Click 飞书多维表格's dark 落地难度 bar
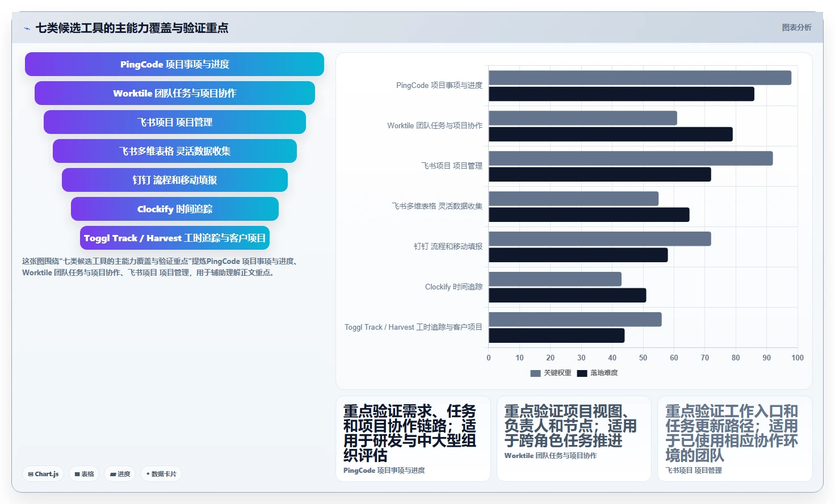Screen dimensions: 835x504 tap(589, 215)
